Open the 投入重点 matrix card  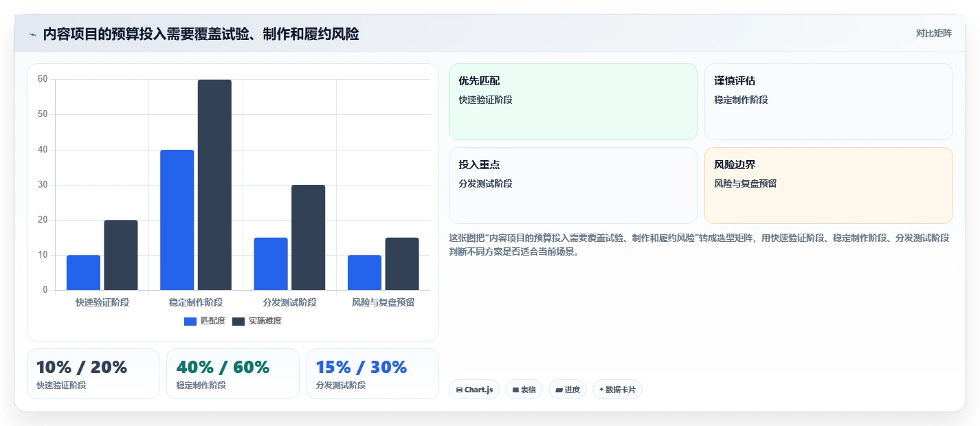pos(573,186)
